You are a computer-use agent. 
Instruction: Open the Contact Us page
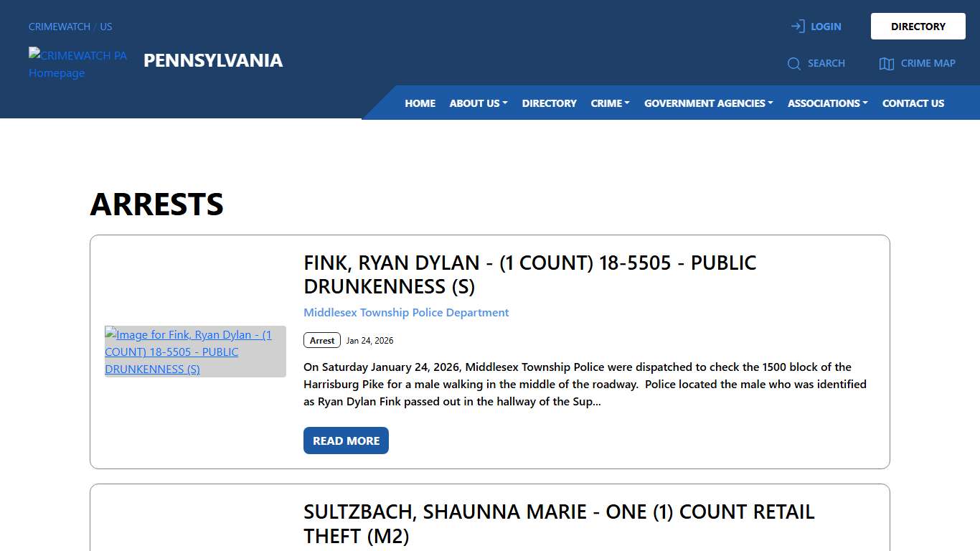coord(913,103)
